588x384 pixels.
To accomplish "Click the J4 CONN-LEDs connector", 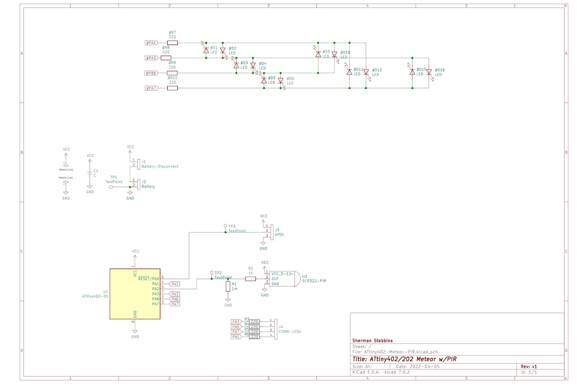I will coord(275,328).
